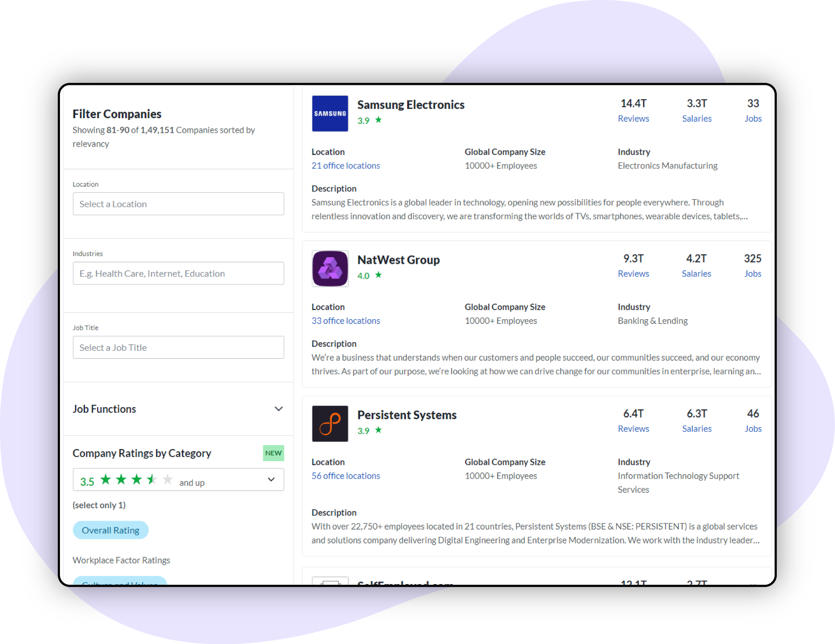Click the Persistent Systems orange logo icon

pos(330,420)
